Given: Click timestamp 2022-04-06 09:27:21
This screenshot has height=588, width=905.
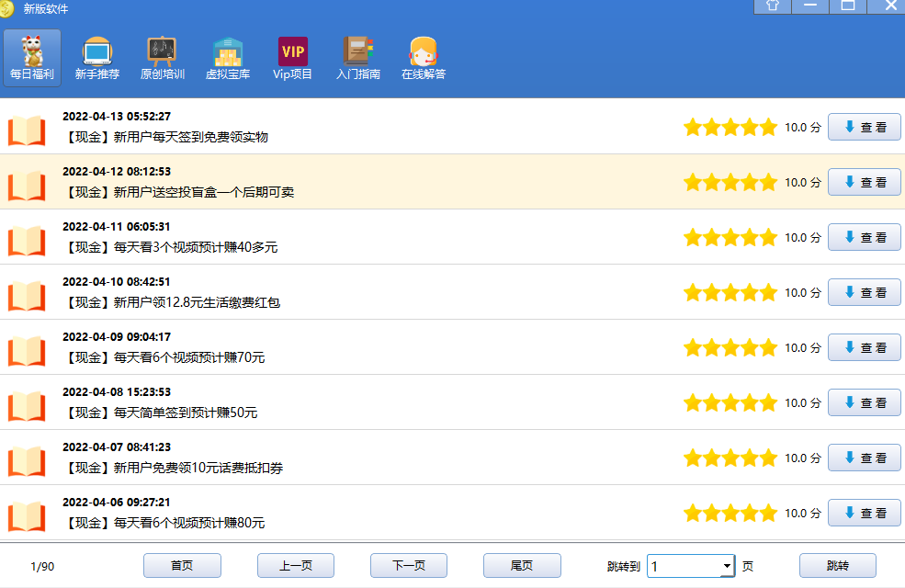Looking at the screenshot, I should pyautogui.click(x=117, y=502).
